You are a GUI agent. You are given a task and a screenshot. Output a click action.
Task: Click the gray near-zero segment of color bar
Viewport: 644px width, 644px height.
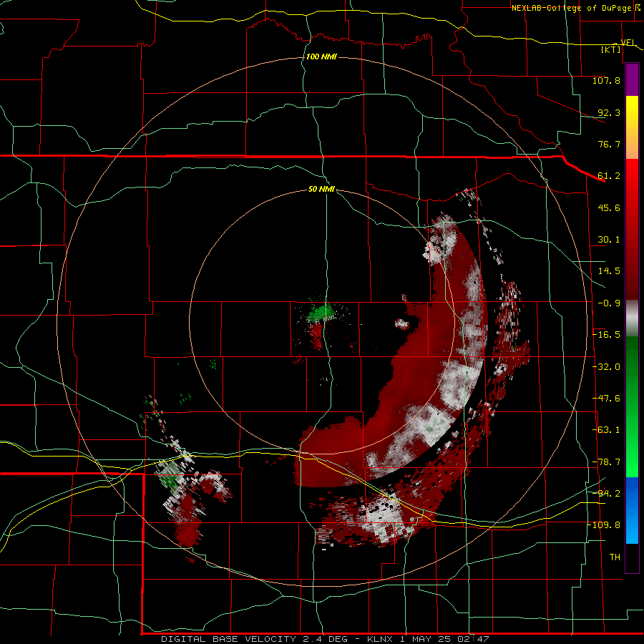click(632, 318)
